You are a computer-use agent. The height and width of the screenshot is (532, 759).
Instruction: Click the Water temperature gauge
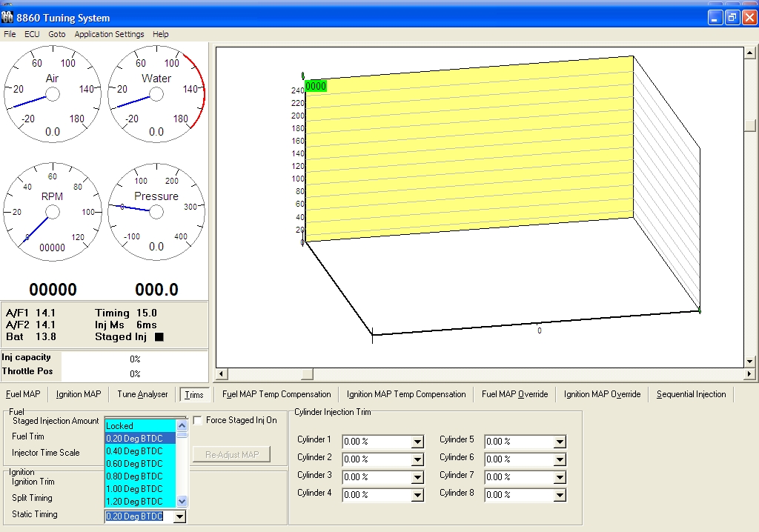(156, 93)
